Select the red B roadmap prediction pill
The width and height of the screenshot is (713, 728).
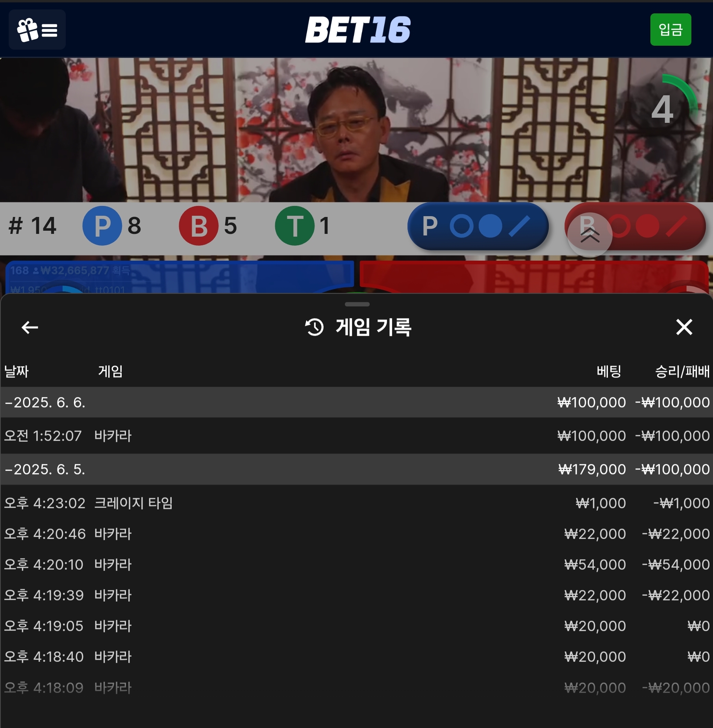(x=635, y=226)
